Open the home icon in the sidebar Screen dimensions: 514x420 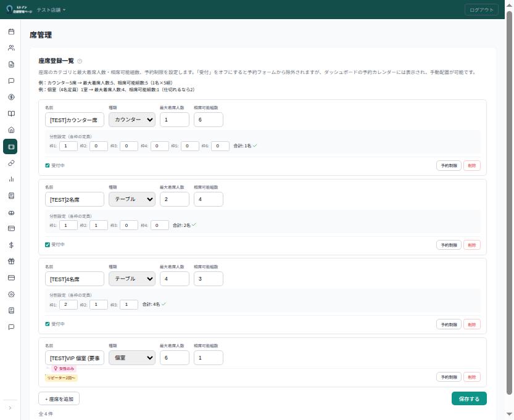[11, 130]
